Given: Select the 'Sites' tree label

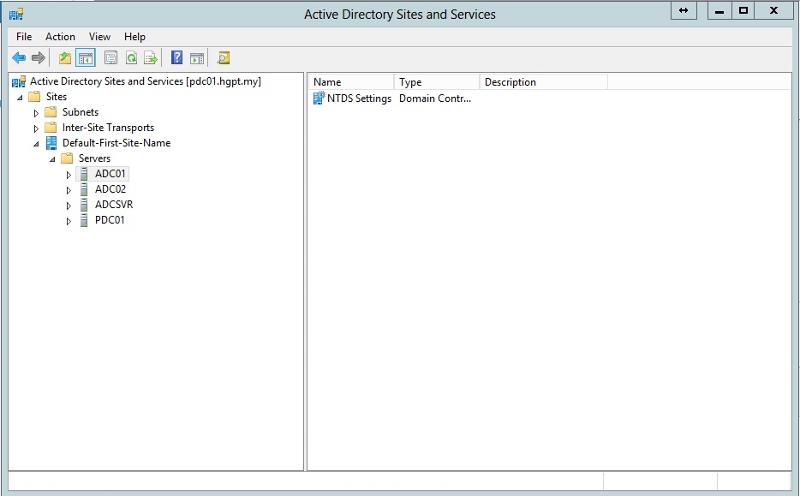Looking at the screenshot, I should click(x=56, y=96).
